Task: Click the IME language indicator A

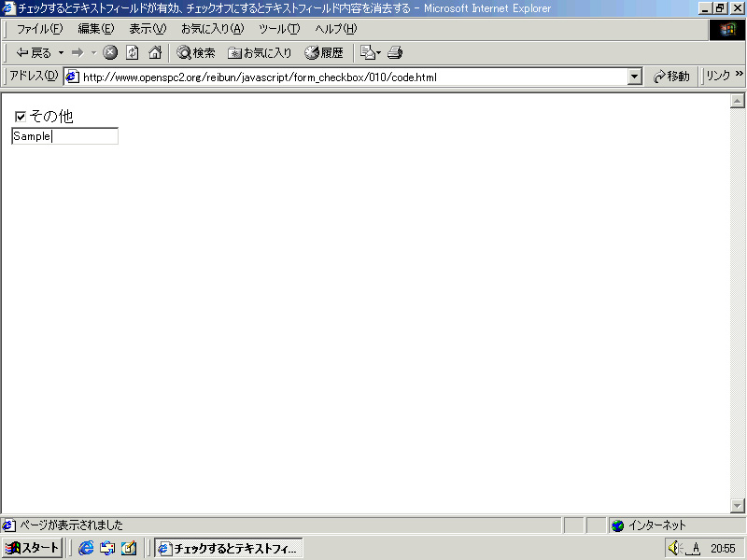Action: pos(696,548)
